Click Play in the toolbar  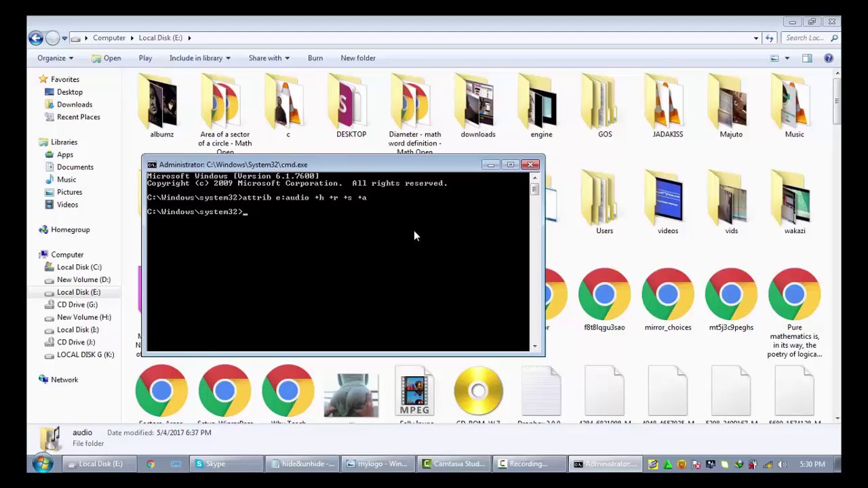(145, 58)
